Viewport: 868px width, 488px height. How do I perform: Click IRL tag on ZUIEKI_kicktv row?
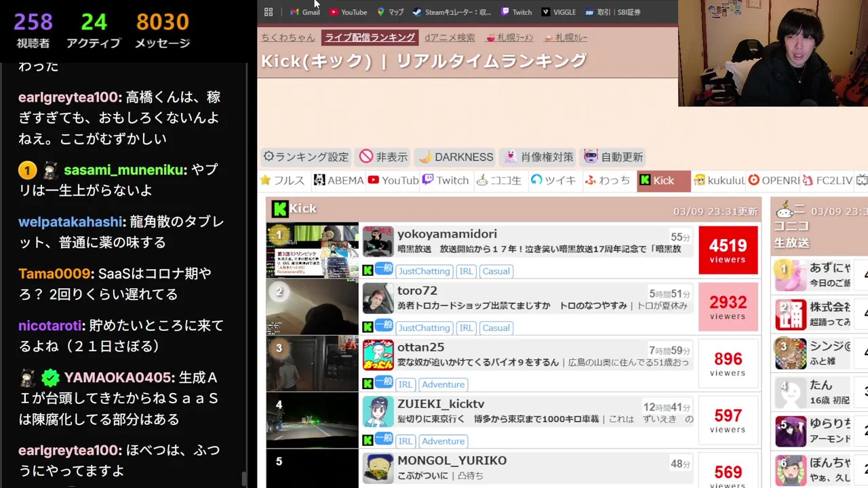click(405, 441)
